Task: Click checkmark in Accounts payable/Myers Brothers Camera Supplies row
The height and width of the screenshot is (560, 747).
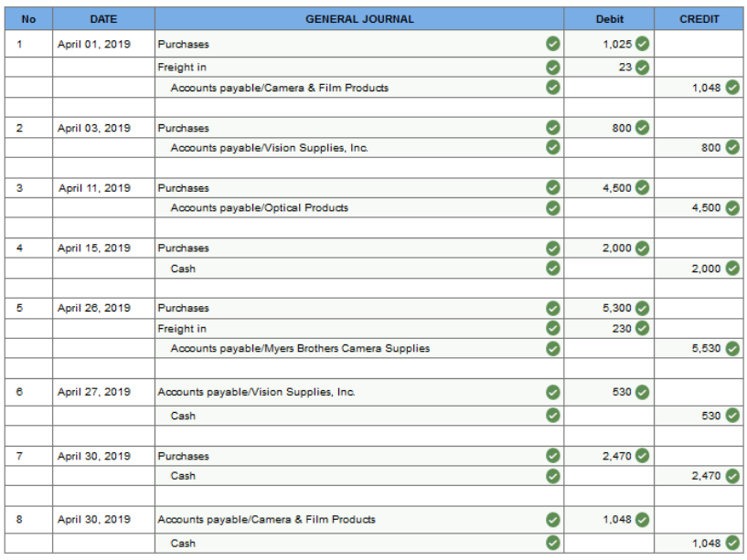Action: [x=552, y=349]
